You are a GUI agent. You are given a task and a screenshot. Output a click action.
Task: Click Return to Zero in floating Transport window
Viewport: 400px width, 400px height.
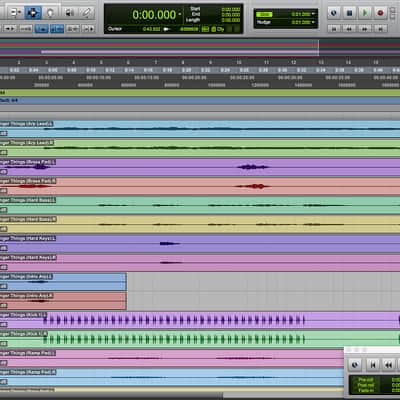pyautogui.click(x=373, y=365)
